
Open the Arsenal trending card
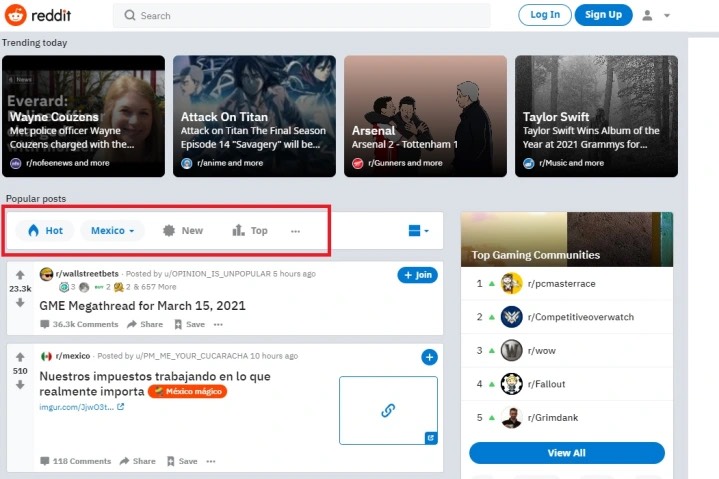[x=426, y=116]
